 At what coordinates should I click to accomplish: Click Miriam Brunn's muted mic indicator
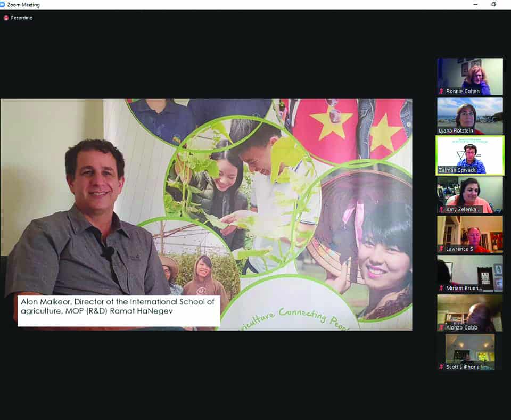coord(441,289)
